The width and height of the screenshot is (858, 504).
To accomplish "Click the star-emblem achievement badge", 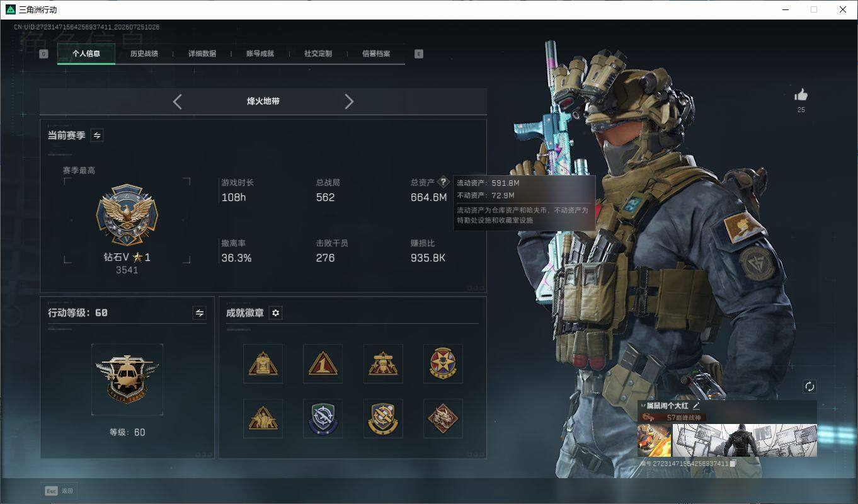I will click(443, 364).
